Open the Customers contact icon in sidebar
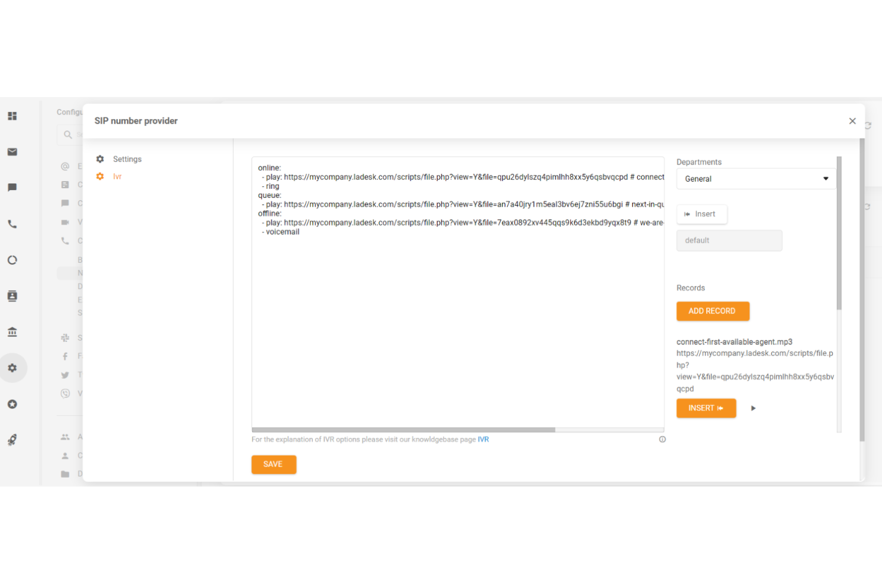 (x=12, y=296)
